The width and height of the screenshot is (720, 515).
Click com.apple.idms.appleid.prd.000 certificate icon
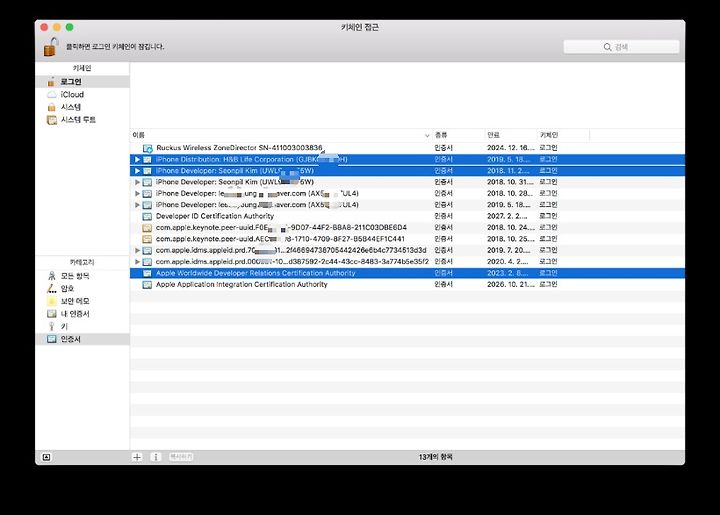(x=147, y=262)
